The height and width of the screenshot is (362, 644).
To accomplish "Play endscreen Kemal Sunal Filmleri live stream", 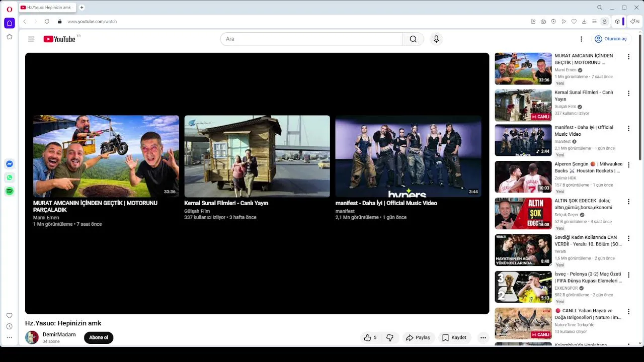I will [x=257, y=156].
